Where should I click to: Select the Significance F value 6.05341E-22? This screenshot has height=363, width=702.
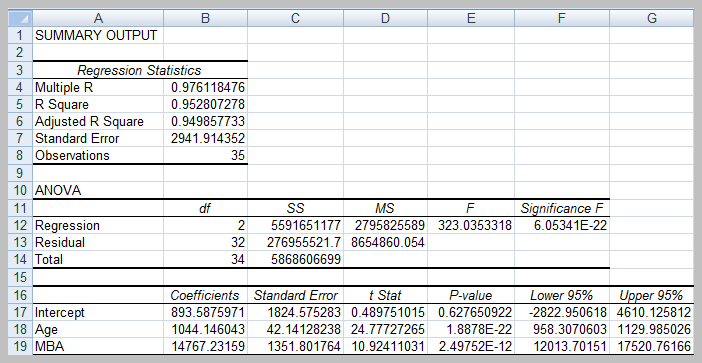(562, 225)
